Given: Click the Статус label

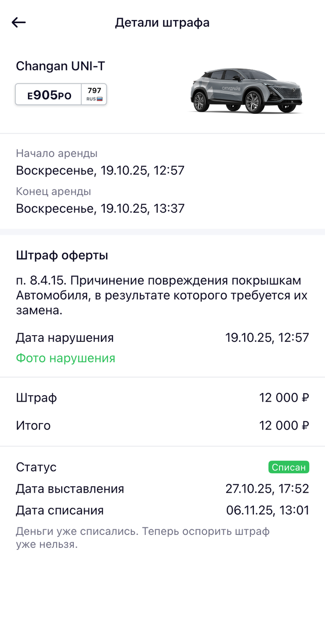Looking at the screenshot, I should click(x=36, y=467).
